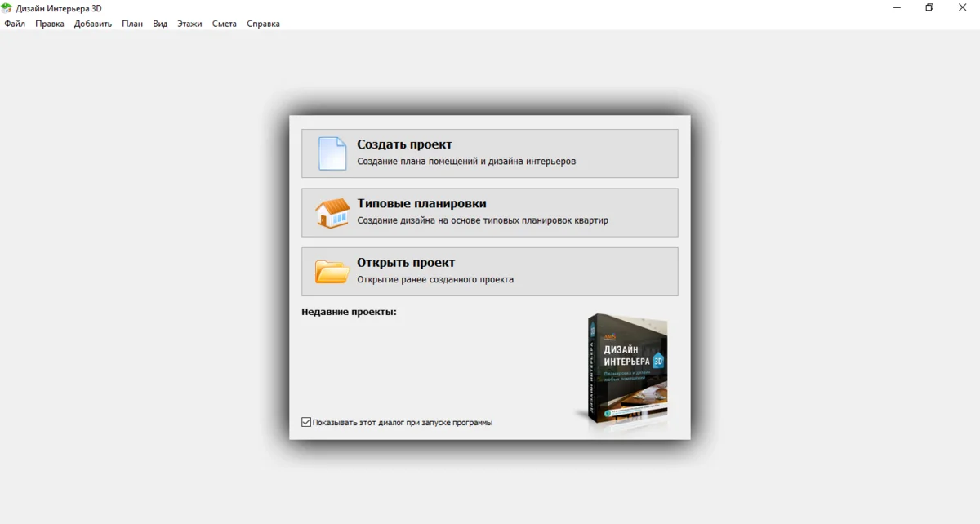This screenshot has width=980, height=524.
Task: Open the Смета menu
Action: 225,24
